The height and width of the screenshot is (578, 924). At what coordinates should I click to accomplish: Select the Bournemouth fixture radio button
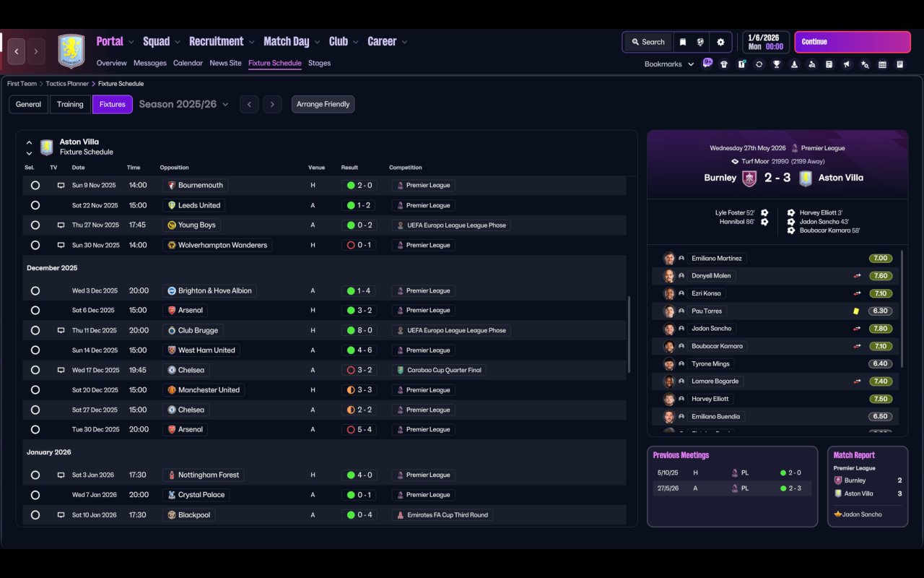pos(35,186)
